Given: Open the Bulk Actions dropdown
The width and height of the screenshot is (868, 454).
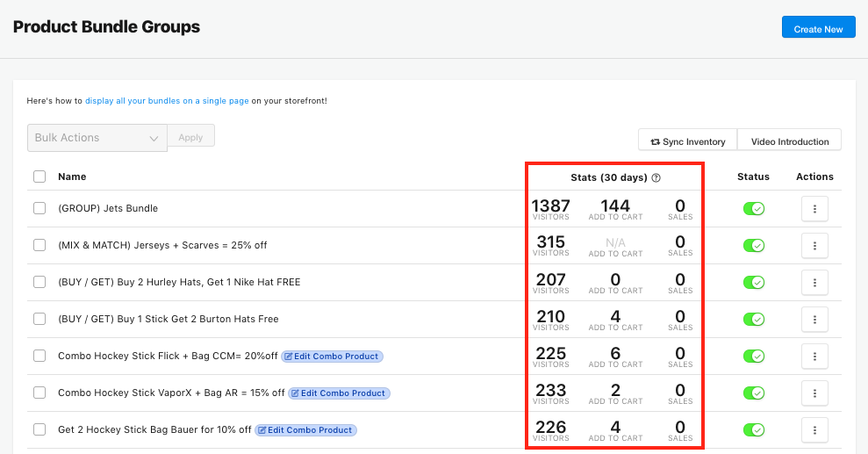Looking at the screenshot, I should (x=97, y=138).
